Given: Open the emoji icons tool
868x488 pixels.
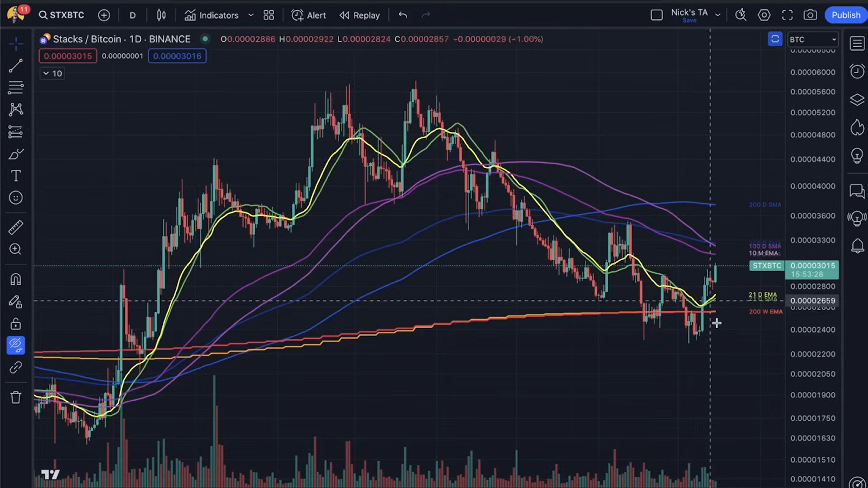Looking at the screenshot, I should click(x=16, y=198).
